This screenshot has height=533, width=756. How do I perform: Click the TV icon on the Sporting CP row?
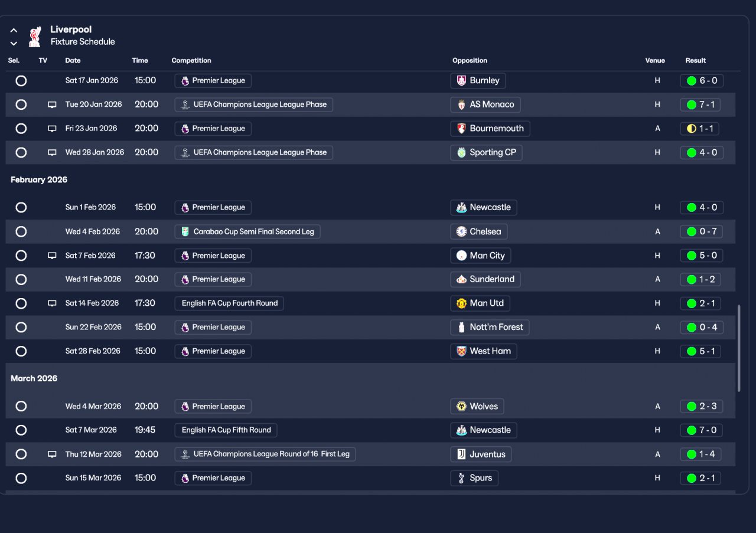tap(52, 152)
